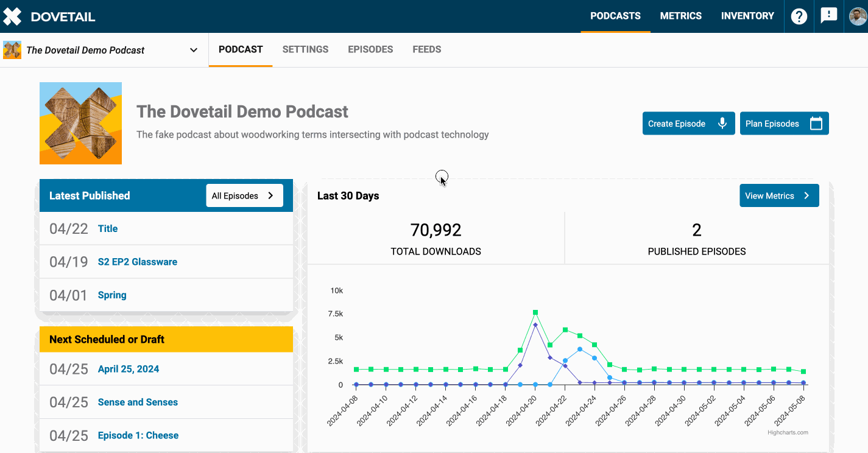Click the large Dovetail Demo Podcast artwork
868x453 pixels.
point(80,123)
